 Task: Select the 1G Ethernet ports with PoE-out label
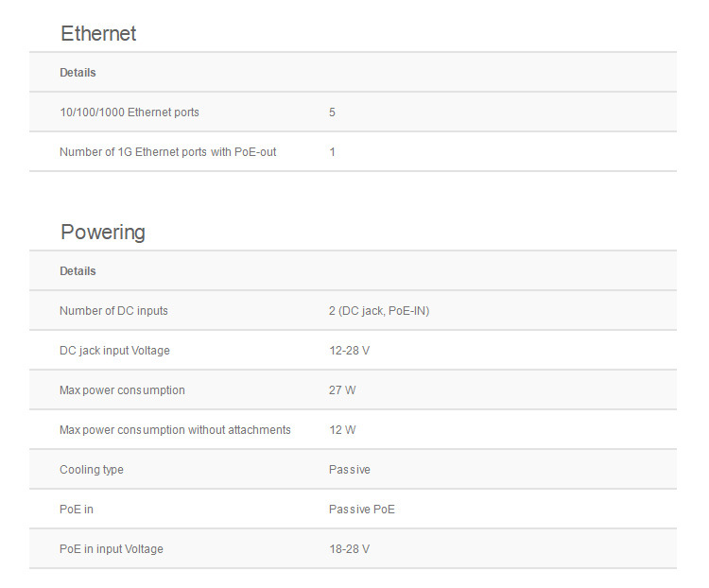pyautogui.click(x=168, y=152)
